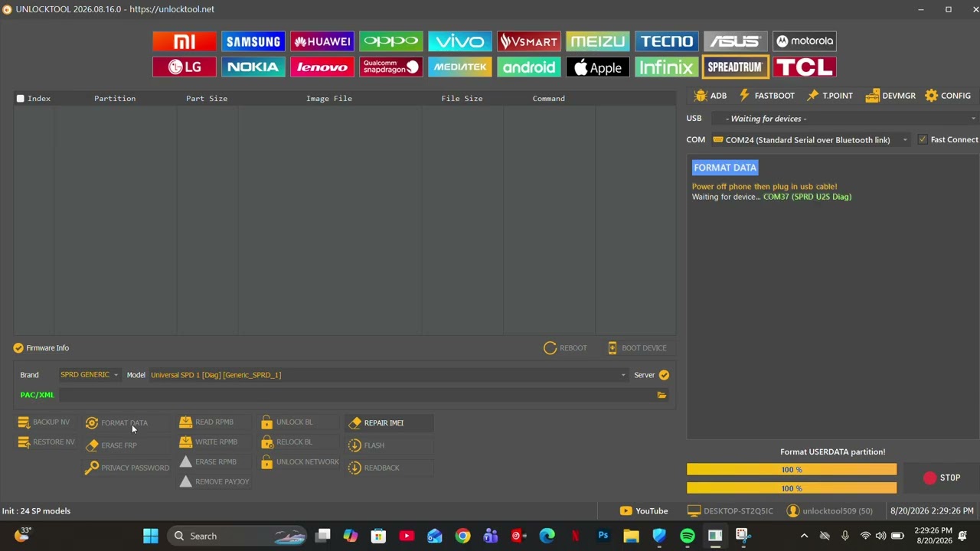Pick the Infinix brand logo
This screenshot has height=551, width=980.
tap(667, 67)
